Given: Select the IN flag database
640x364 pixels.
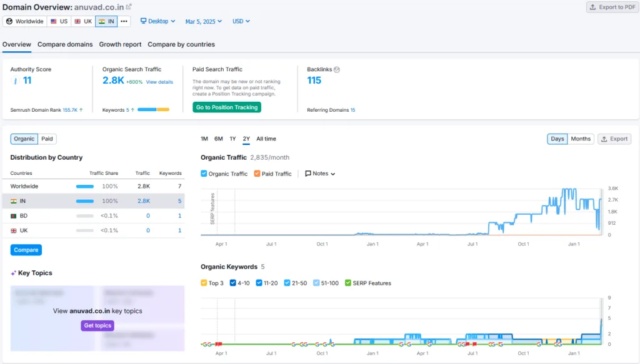Looking at the screenshot, I should 106,21.
